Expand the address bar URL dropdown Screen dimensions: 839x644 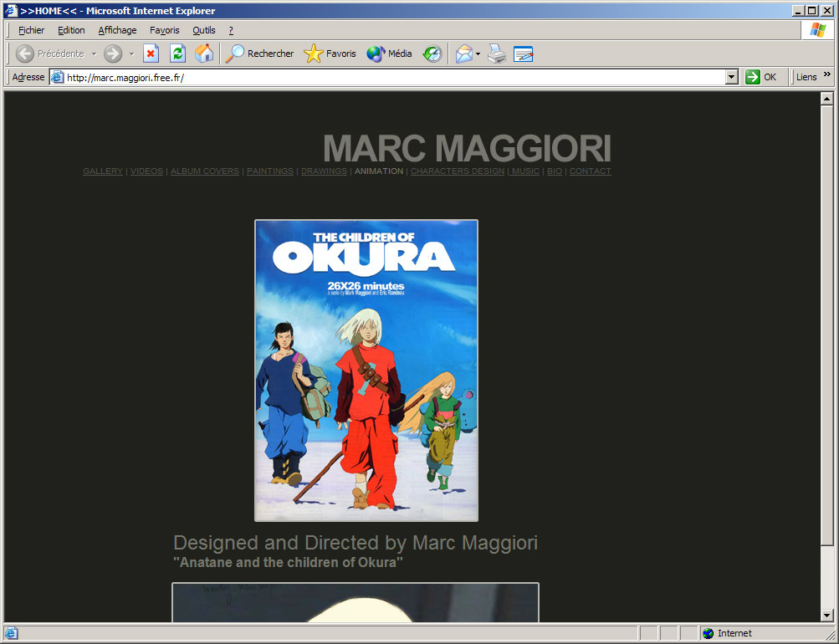pos(732,78)
